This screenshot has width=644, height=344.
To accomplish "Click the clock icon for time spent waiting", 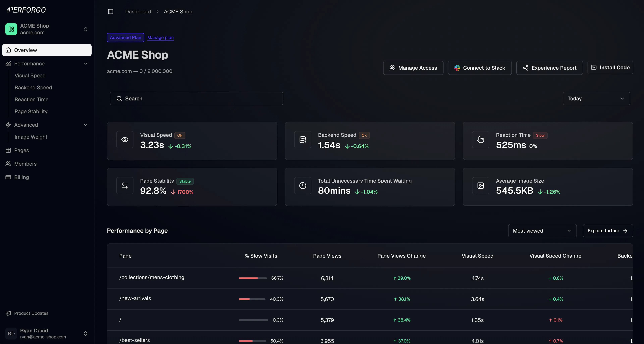I will pyautogui.click(x=303, y=186).
